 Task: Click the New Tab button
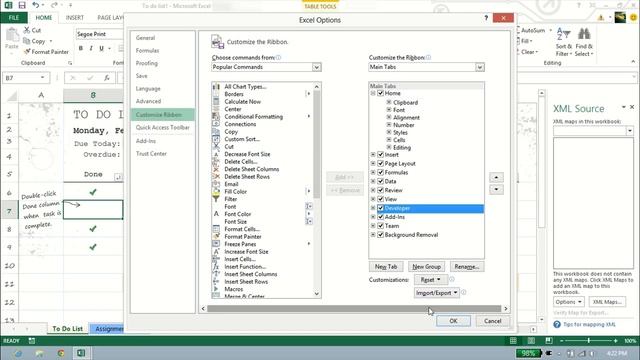click(386, 267)
